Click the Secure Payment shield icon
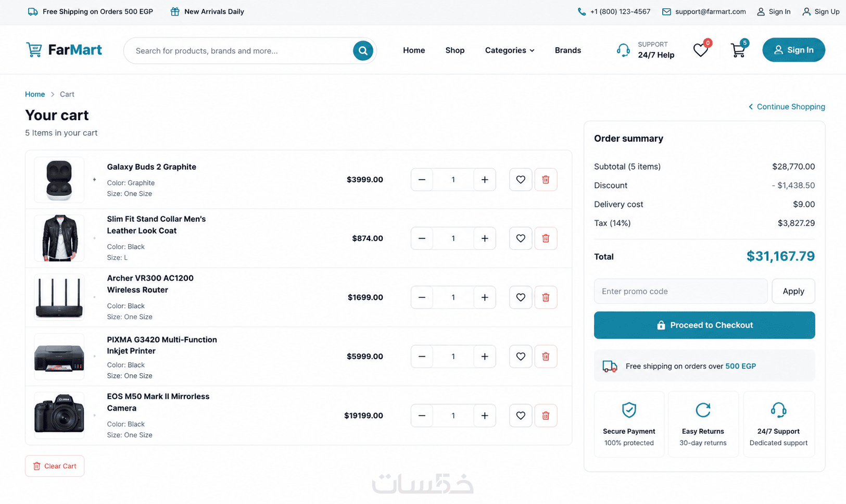This screenshot has width=846, height=504. click(629, 410)
